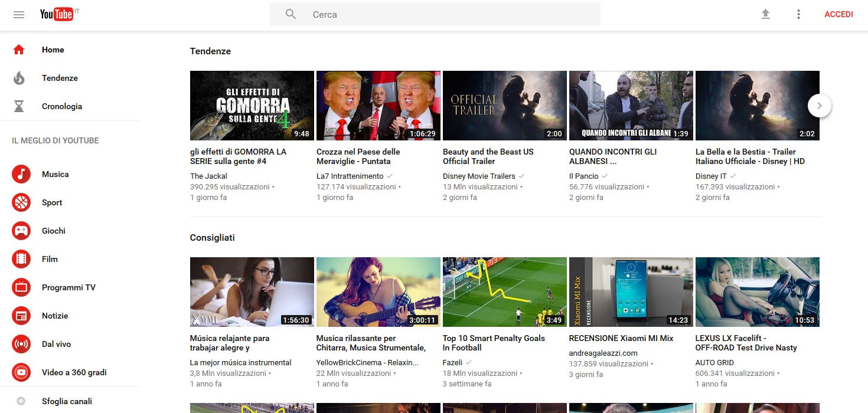Open Música relajante laptop woman thumbnail
The image size is (868, 413).
tap(252, 292)
